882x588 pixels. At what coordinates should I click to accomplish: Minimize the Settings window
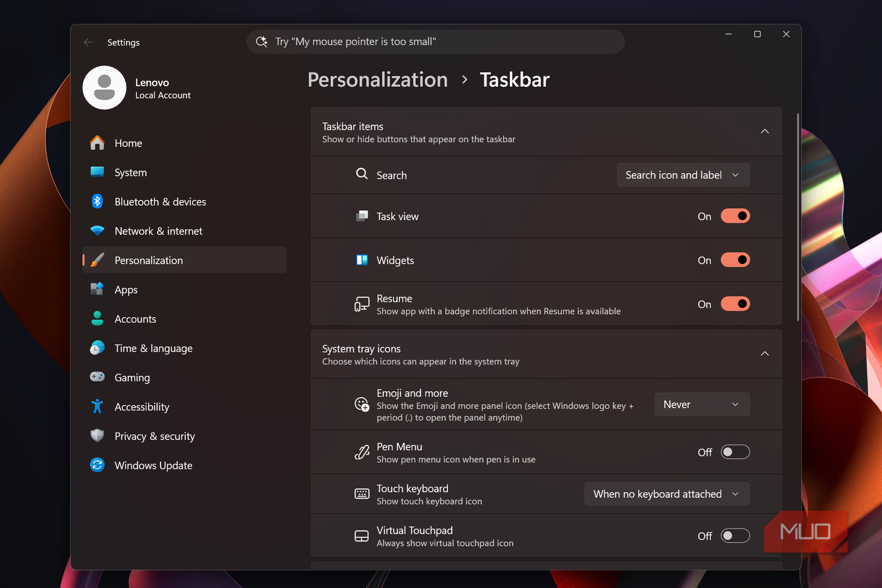point(729,34)
